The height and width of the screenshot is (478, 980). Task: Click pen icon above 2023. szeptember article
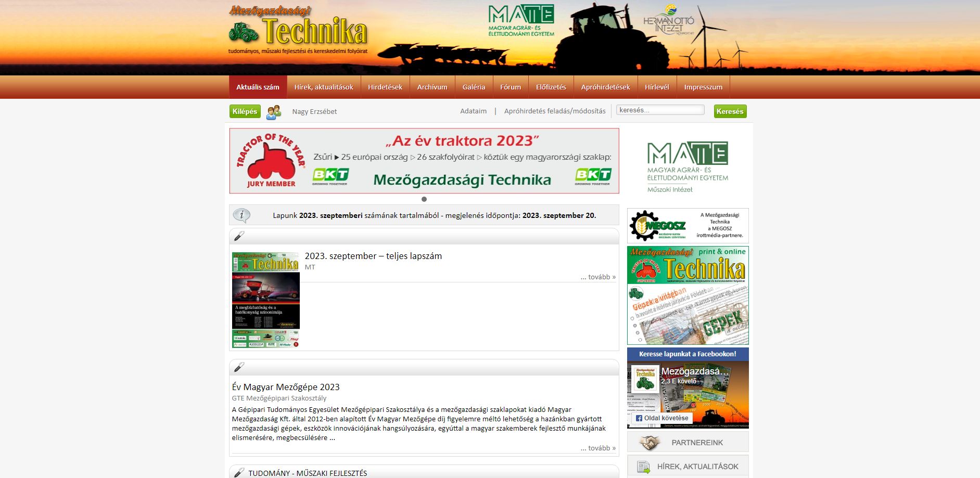239,236
